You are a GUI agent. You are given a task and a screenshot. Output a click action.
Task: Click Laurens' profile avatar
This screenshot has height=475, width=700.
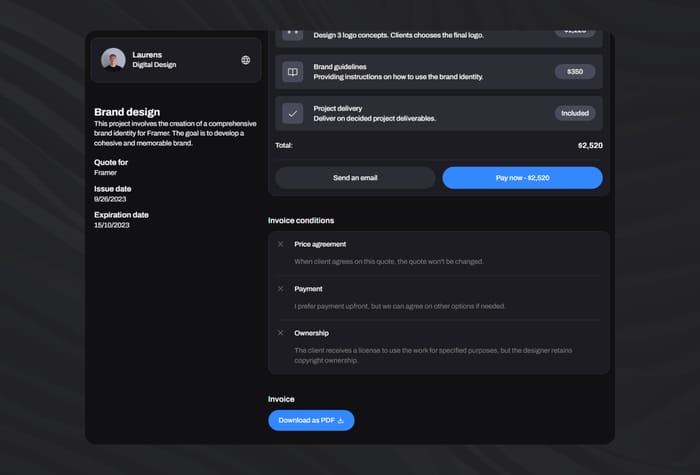(x=113, y=60)
